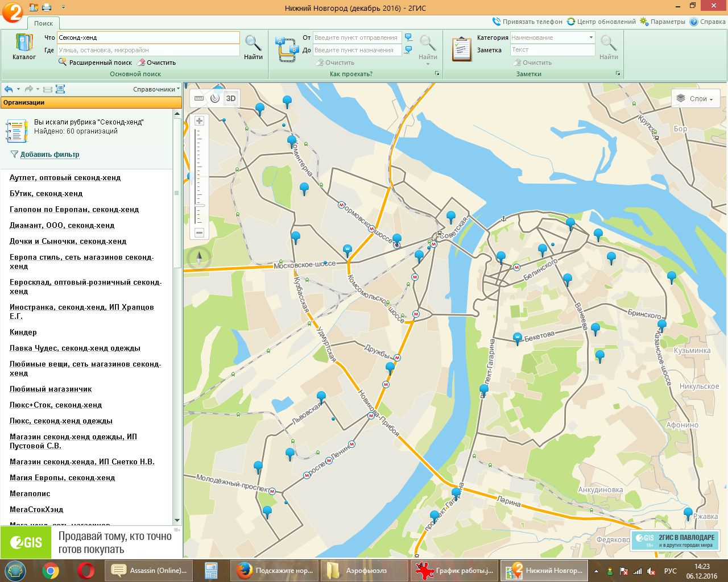Screen dimensions: 728x582
Task: Open the forward history dropdown arrow
Action: (38, 89)
